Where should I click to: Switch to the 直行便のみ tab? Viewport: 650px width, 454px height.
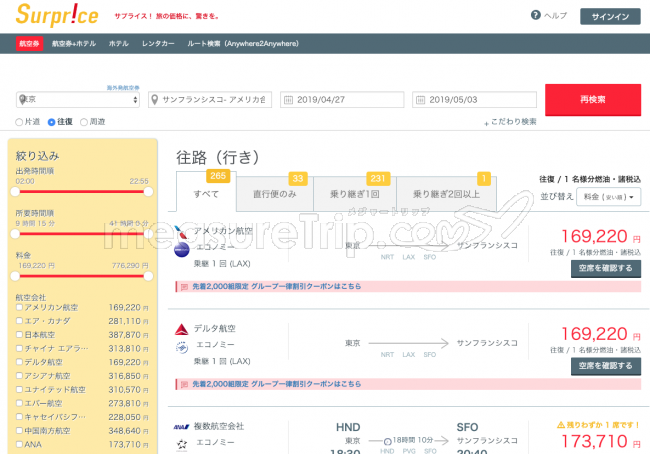click(275, 194)
